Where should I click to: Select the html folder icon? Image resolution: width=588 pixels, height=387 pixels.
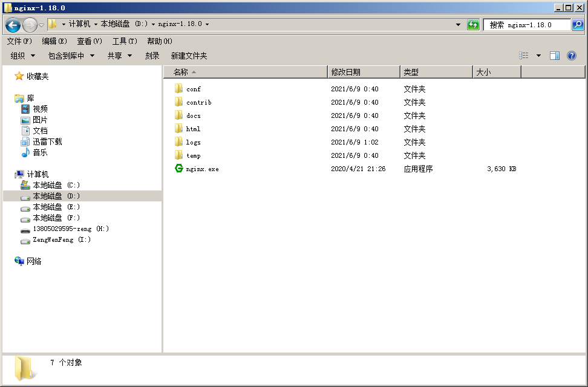[179, 128]
